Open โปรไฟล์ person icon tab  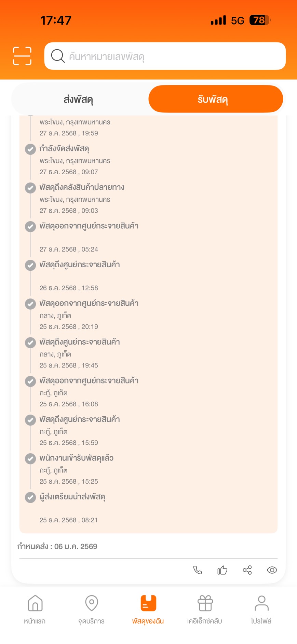coord(261,609)
